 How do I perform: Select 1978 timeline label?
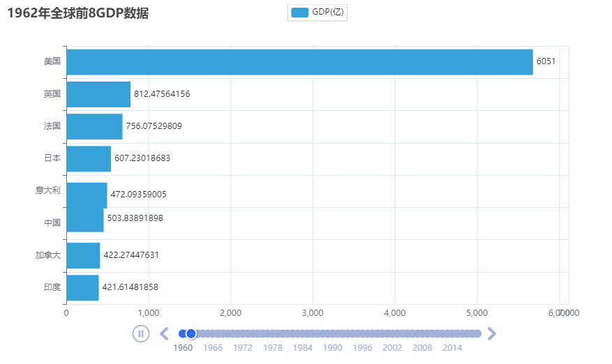pyautogui.click(x=273, y=347)
